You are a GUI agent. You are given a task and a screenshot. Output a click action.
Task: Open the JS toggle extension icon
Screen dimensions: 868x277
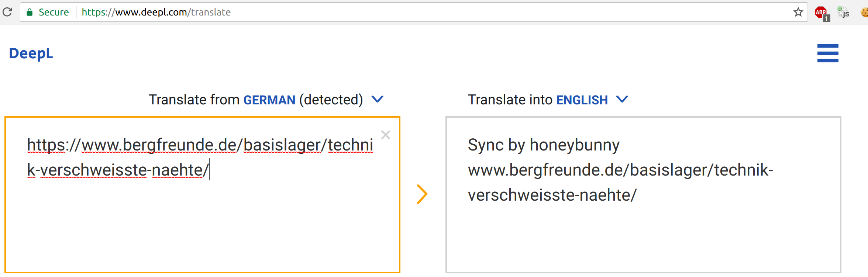pyautogui.click(x=843, y=12)
